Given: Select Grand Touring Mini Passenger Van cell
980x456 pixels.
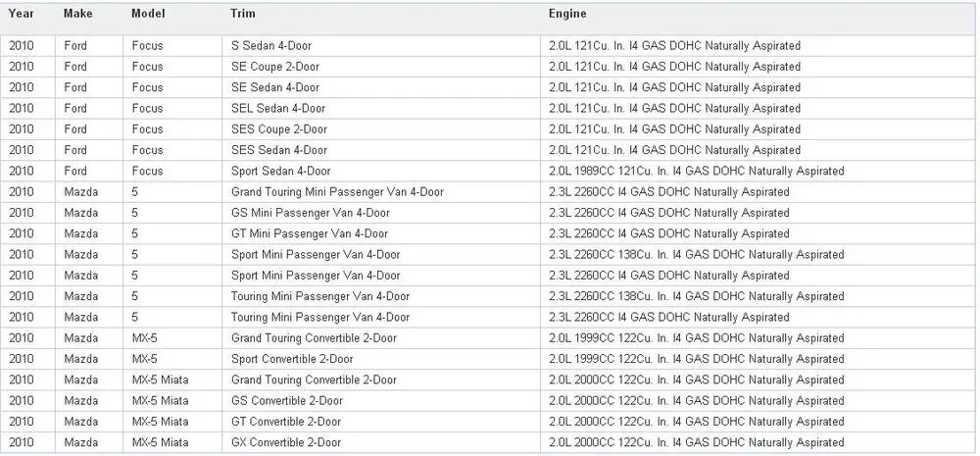Looking at the screenshot, I should 380,192.
